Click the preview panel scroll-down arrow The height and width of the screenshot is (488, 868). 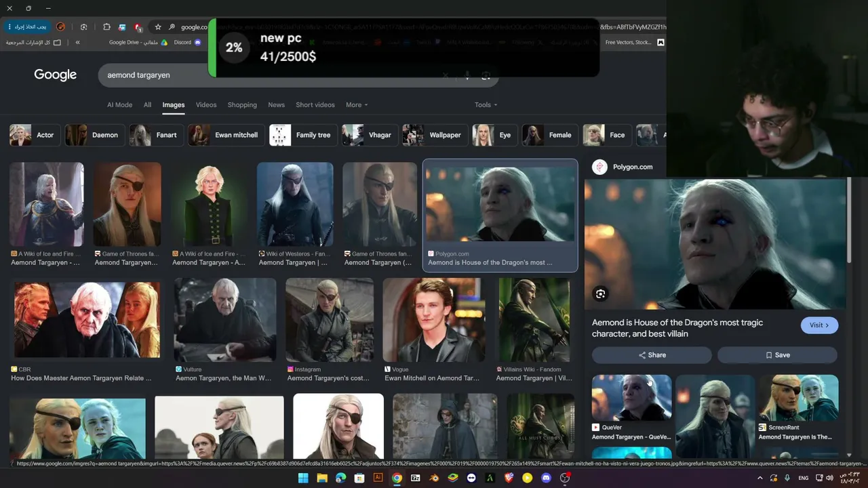pyautogui.click(x=849, y=455)
